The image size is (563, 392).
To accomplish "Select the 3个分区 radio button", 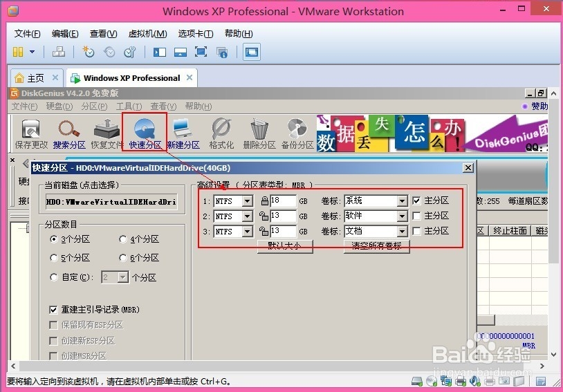I will pyautogui.click(x=54, y=239).
